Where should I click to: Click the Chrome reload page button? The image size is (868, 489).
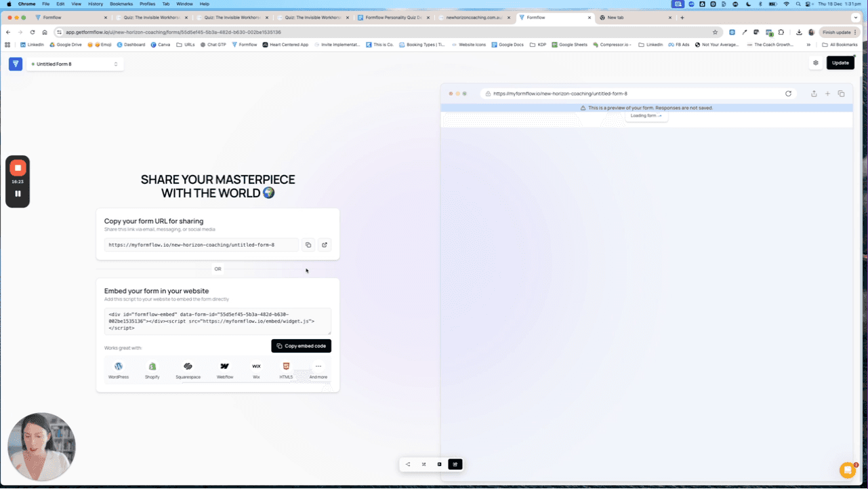32,32
